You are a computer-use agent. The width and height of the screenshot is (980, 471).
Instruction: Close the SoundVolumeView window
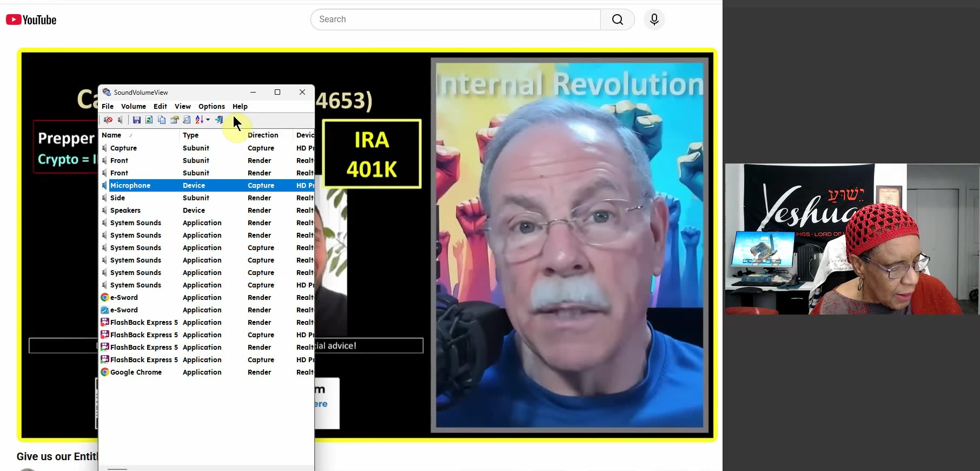302,93
